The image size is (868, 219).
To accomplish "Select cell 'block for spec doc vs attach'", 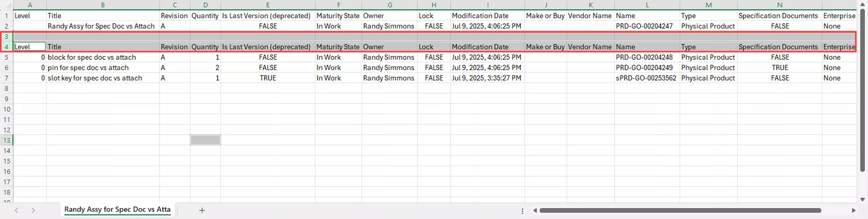I will pos(103,57).
